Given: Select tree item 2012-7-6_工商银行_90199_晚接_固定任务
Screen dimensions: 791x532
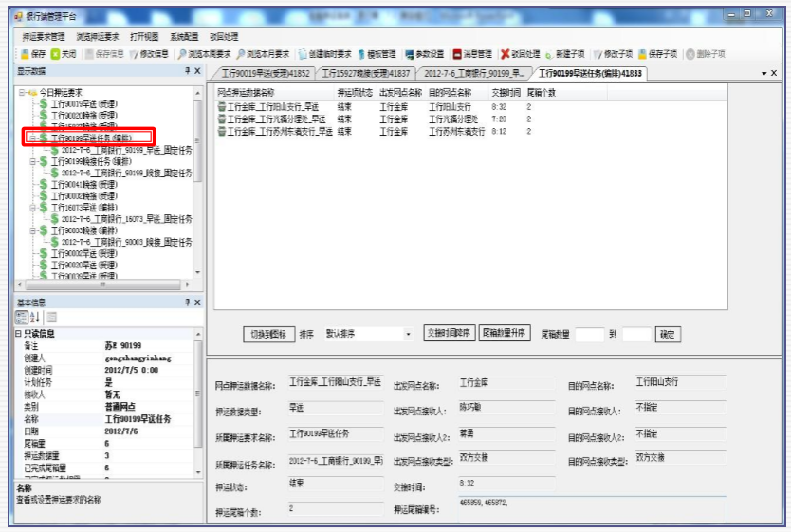Looking at the screenshot, I should click(126, 173).
